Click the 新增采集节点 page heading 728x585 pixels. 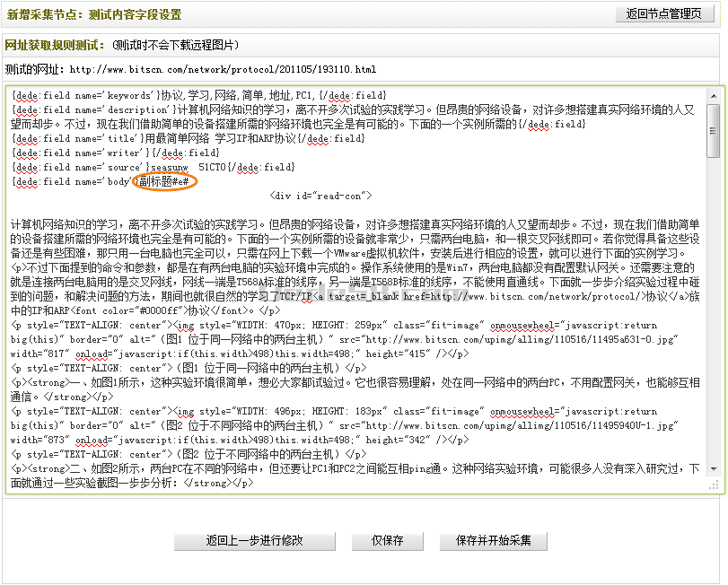point(94,14)
